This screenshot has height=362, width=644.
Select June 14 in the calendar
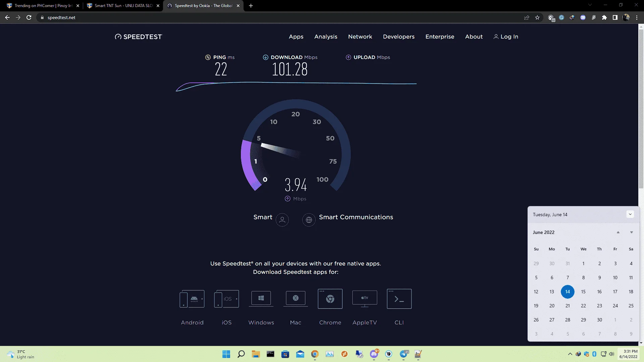click(x=568, y=292)
